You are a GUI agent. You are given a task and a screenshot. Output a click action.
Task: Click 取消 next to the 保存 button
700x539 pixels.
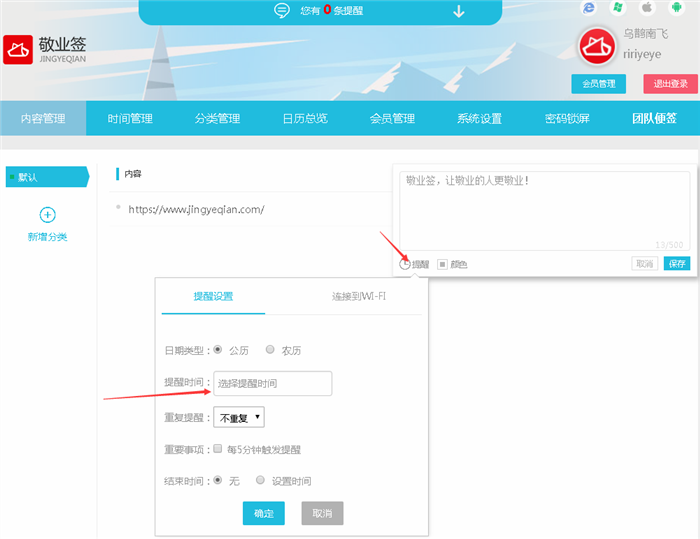pos(645,263)
